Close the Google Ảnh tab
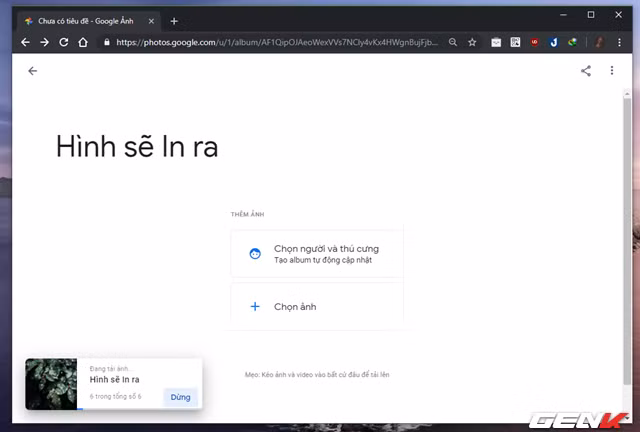The image size is (640, 432). (x=151, y=21)
